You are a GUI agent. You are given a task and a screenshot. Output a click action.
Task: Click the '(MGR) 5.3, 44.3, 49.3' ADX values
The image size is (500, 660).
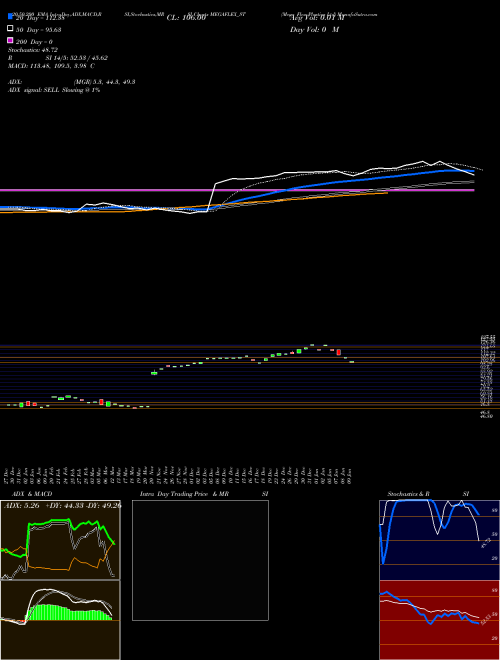[x=104, y=82]
